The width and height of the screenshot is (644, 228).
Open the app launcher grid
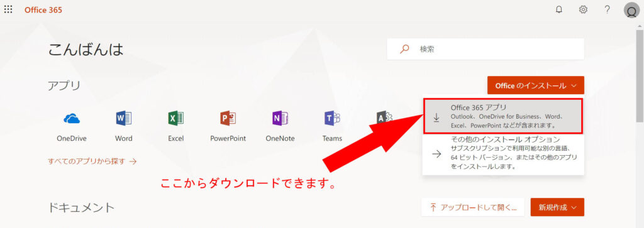click(8, 9)
